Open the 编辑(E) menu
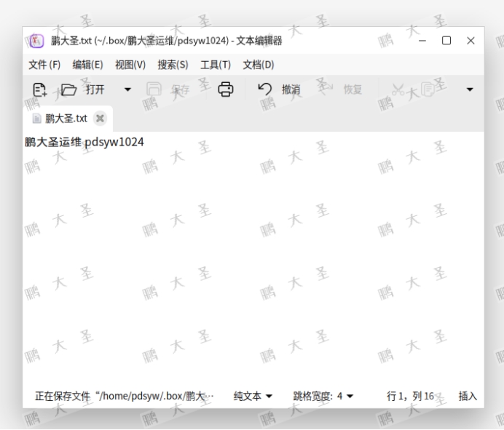Image resolution: width=504 pixels, height=430 pixels. pos(87,65)
